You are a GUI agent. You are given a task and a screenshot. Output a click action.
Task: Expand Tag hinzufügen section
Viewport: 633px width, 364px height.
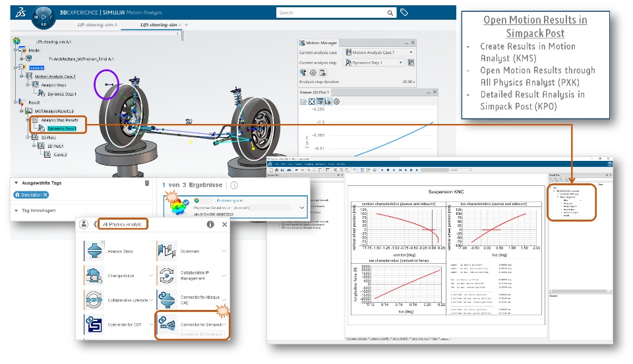[16, 210]
